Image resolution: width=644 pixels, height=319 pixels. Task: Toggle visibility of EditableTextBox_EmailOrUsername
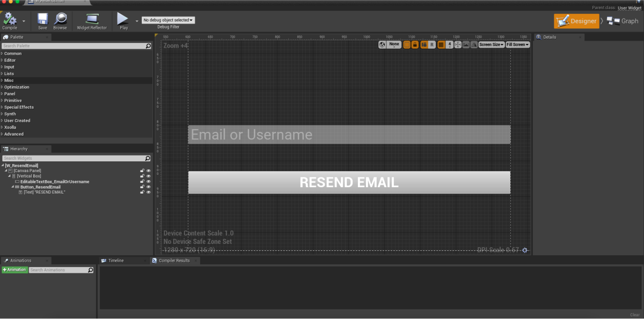(148, 182)
